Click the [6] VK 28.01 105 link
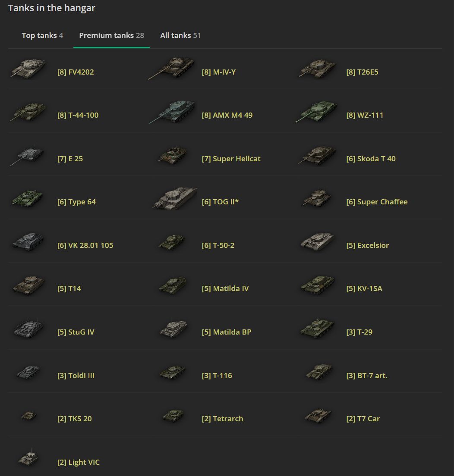Image resolution: width=454 pixels, height=476 pixels. point(85,245)
